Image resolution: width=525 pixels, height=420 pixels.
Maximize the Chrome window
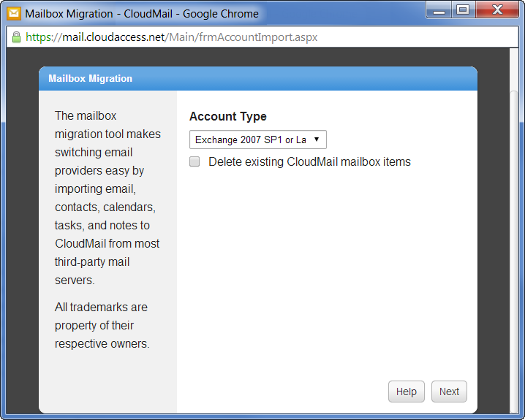coord(463,10)
